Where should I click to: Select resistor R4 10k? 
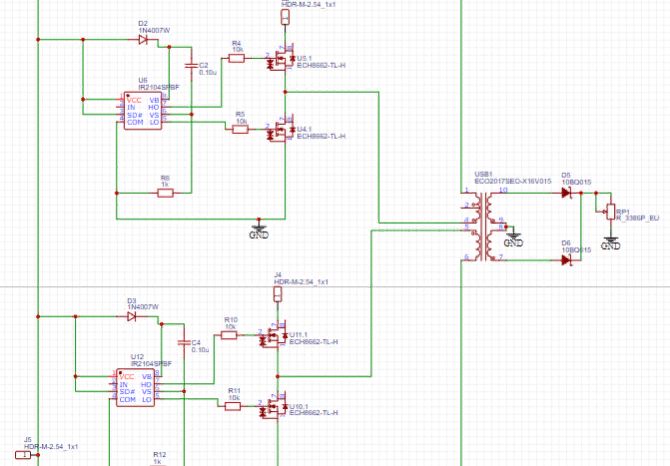(x=236, y=58)
